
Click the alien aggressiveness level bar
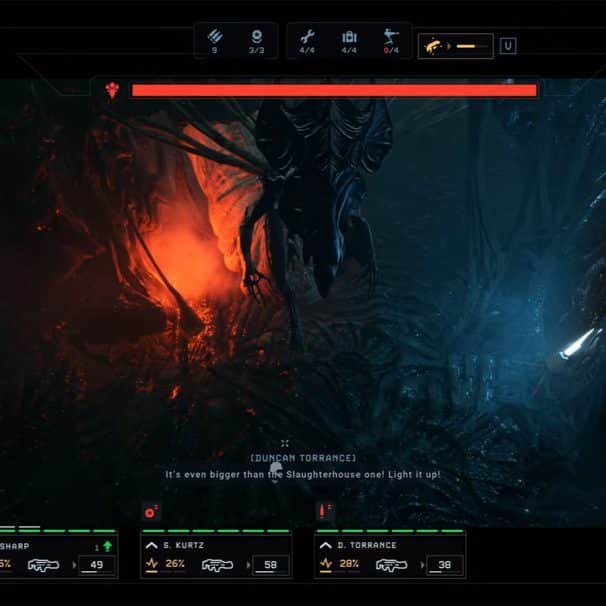[x=472, y=46]
